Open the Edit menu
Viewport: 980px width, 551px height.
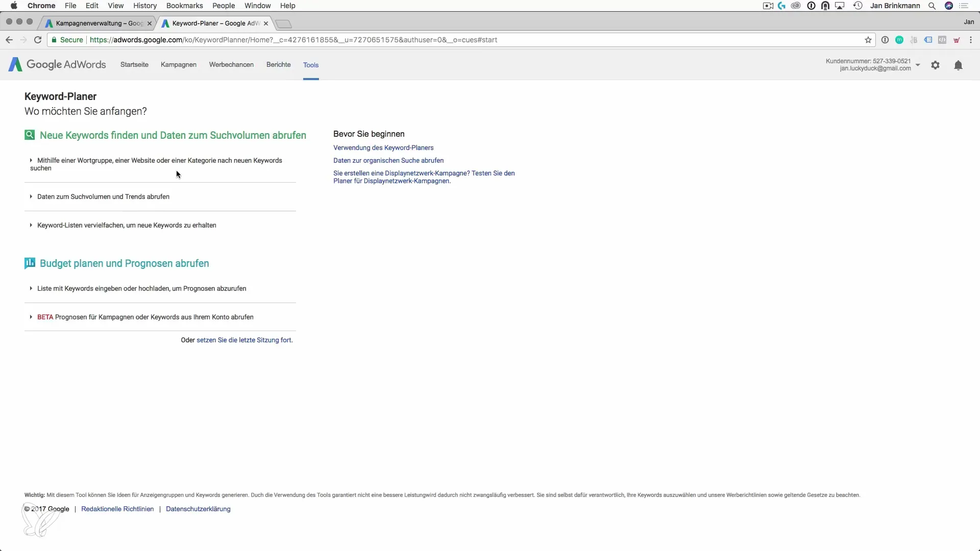pyautogui.click(x=92, y=6)
